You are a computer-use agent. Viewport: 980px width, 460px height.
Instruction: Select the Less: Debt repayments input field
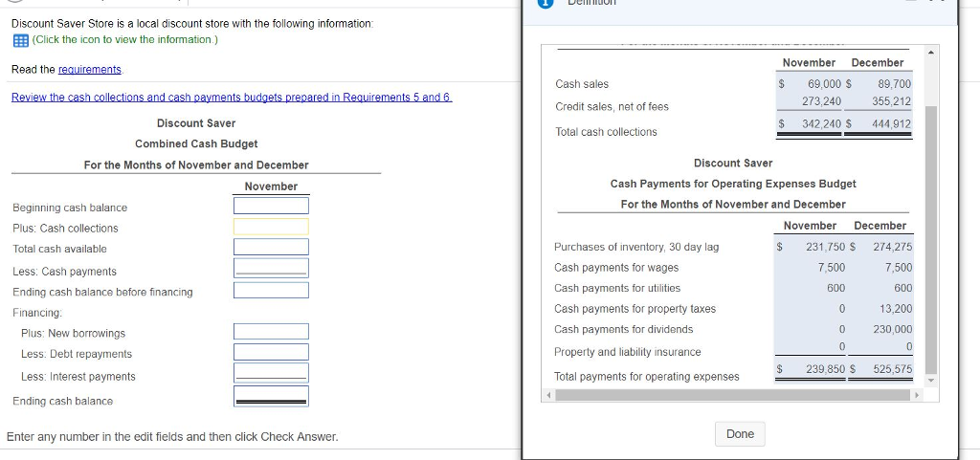(271, 352)
